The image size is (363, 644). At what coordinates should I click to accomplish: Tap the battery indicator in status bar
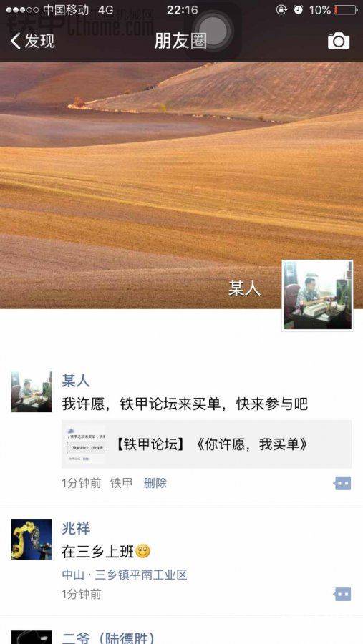pos(345,10)
